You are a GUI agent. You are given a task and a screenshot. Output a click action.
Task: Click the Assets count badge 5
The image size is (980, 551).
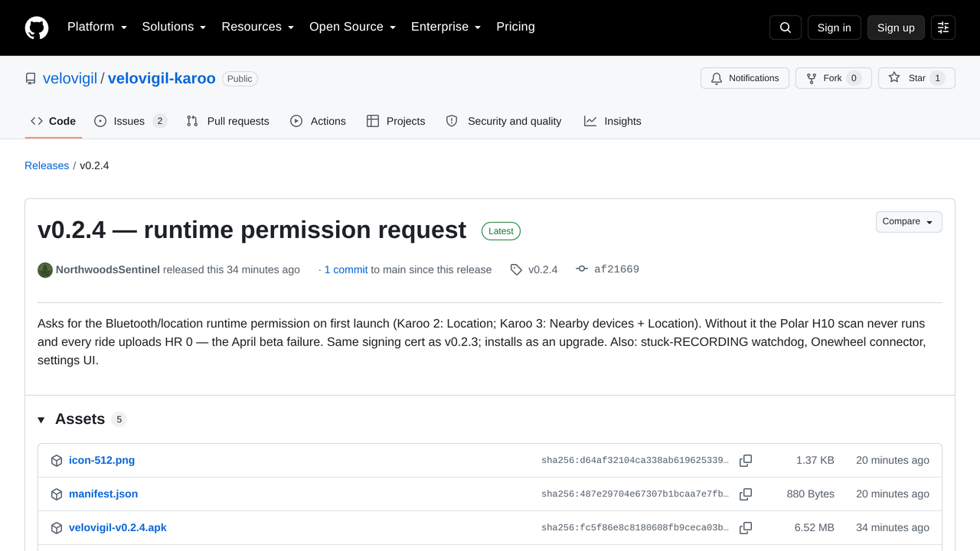(119, 419)
